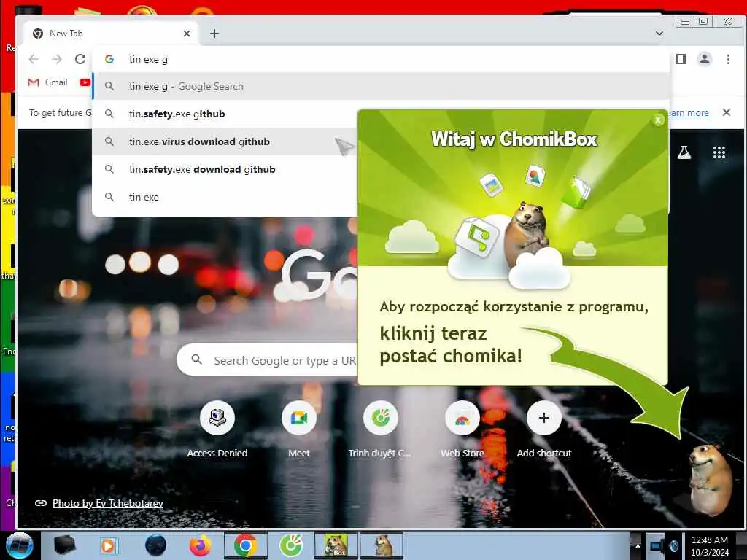Open a new tab with the plus button
This screenshot has width=747, height=560.
[214, 34]
